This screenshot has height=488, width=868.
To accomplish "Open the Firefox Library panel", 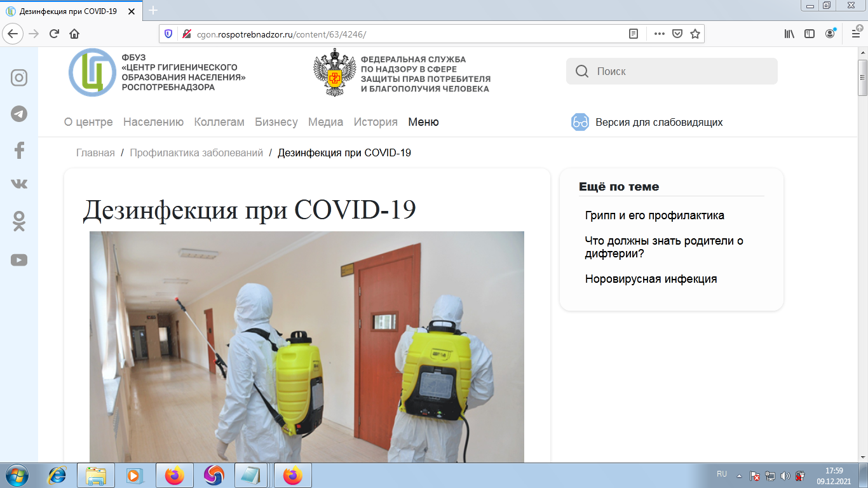I will pyautogui.click(x=790, y=34).
